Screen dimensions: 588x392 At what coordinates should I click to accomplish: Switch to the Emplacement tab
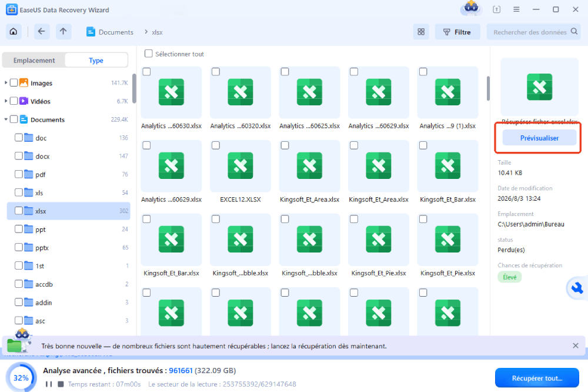(x=34, y=61)
